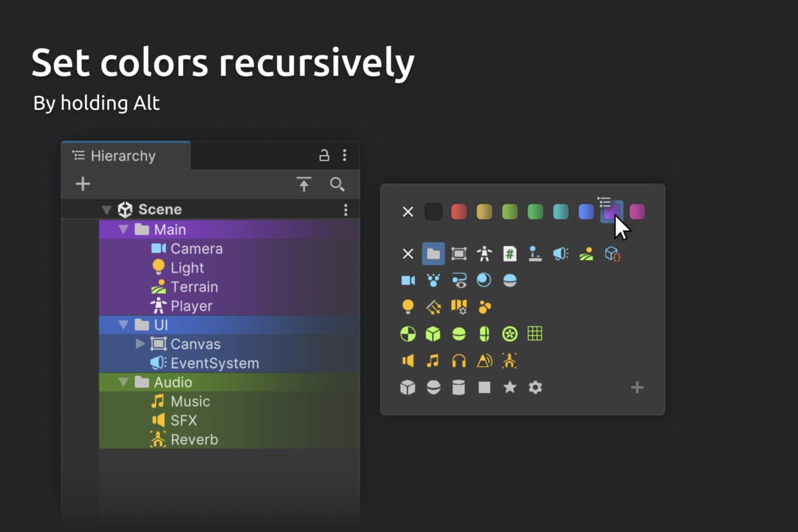This screenshot has height=532, width=798.
Task: Collapse the Main folder
Action: click(x=123, y=229)
